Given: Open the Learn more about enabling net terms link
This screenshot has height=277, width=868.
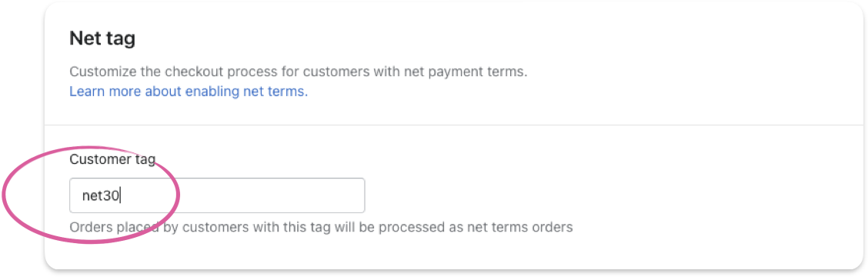Looking at the screenshot, I should (x=189, y=92).
